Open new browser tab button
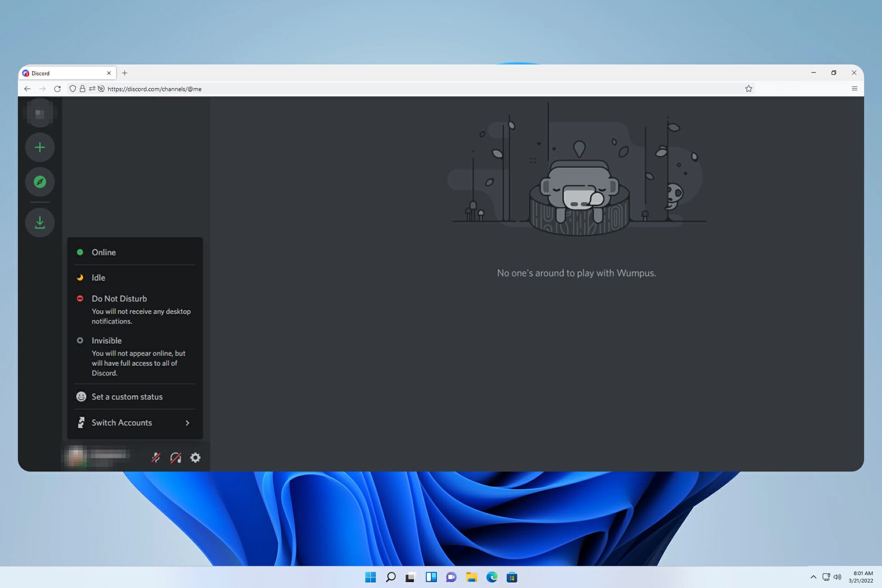Image resolution: width=882 pixels, height=588 pixels. click(x=124, y=72)
